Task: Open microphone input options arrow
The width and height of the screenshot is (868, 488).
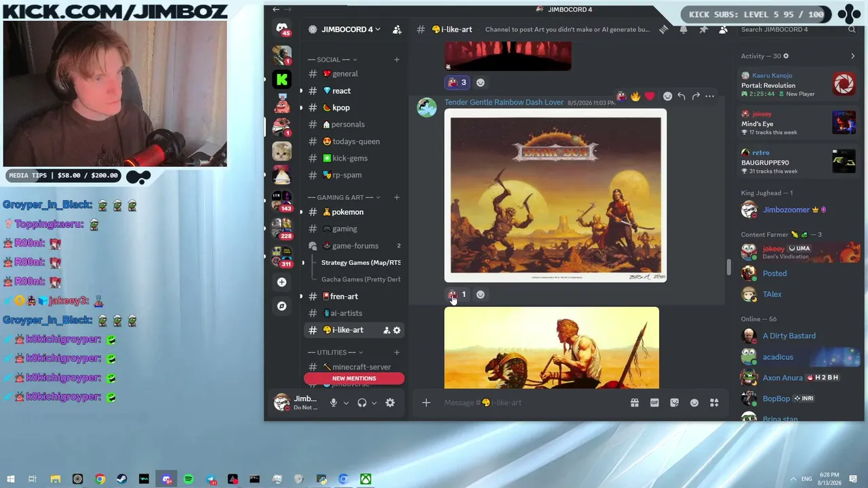Action: click(346, 403)
